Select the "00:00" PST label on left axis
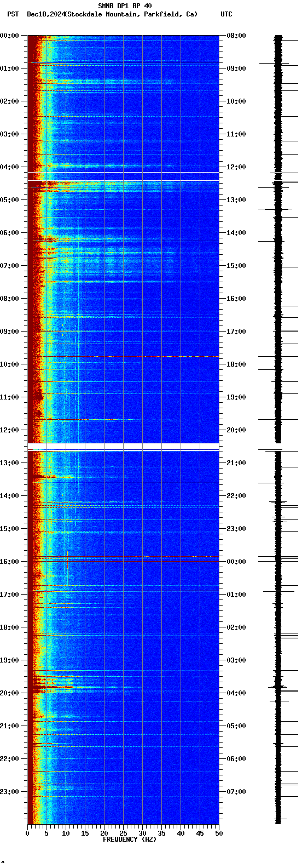The width and height of the screenshot is (302, 868). coord(9,36)
